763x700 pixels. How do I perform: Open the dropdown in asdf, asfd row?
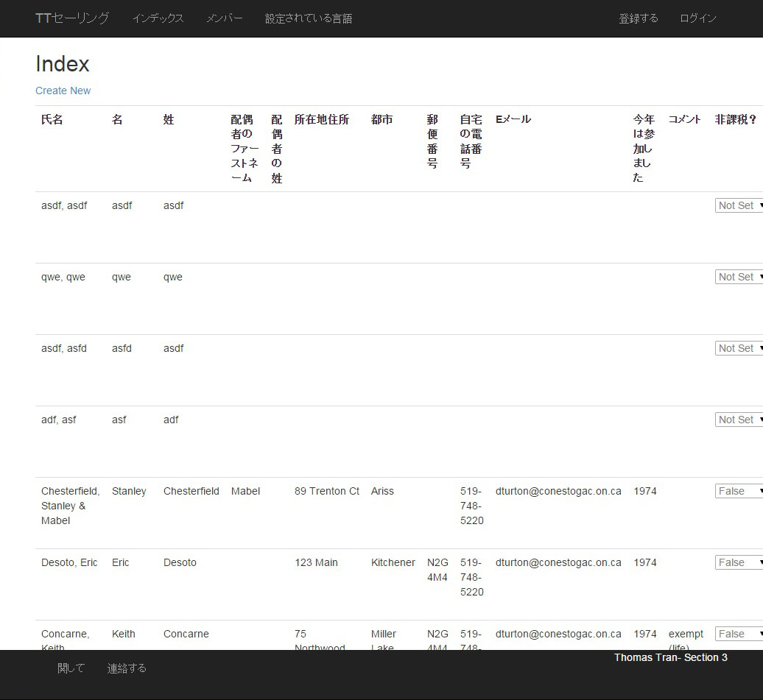click(x=739, y=349)
